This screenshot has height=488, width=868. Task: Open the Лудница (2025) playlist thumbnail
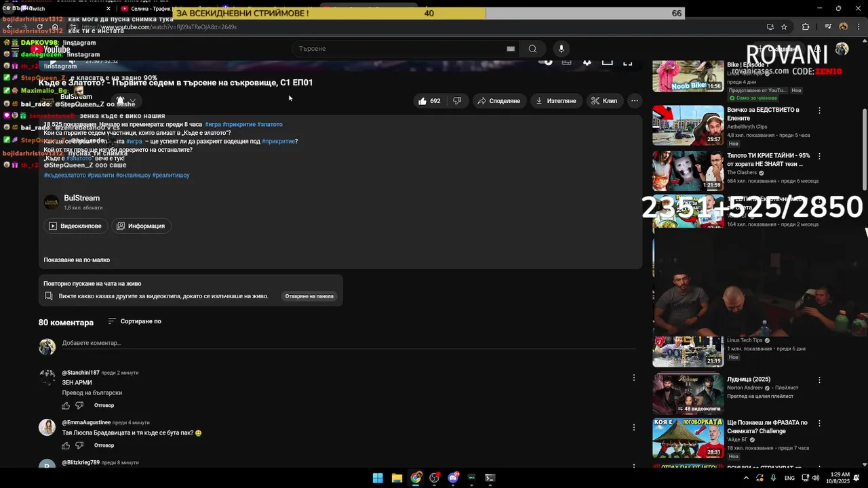click(x=688, y=393)
